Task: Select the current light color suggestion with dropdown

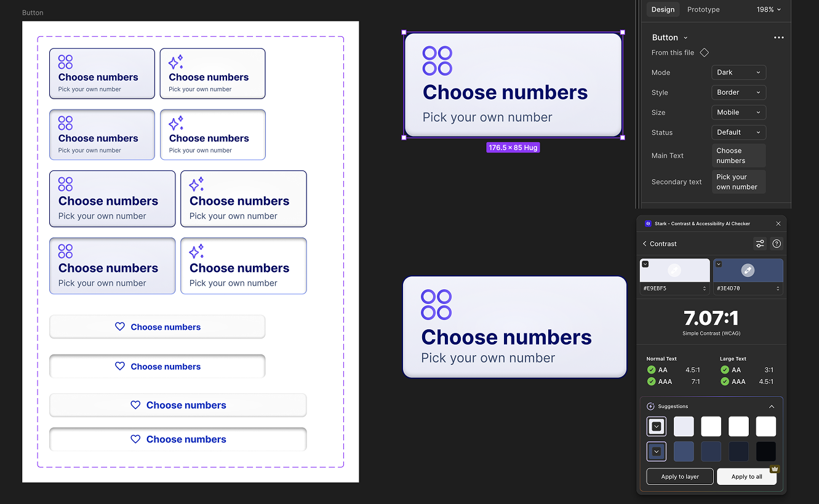Action: (657, 426)
